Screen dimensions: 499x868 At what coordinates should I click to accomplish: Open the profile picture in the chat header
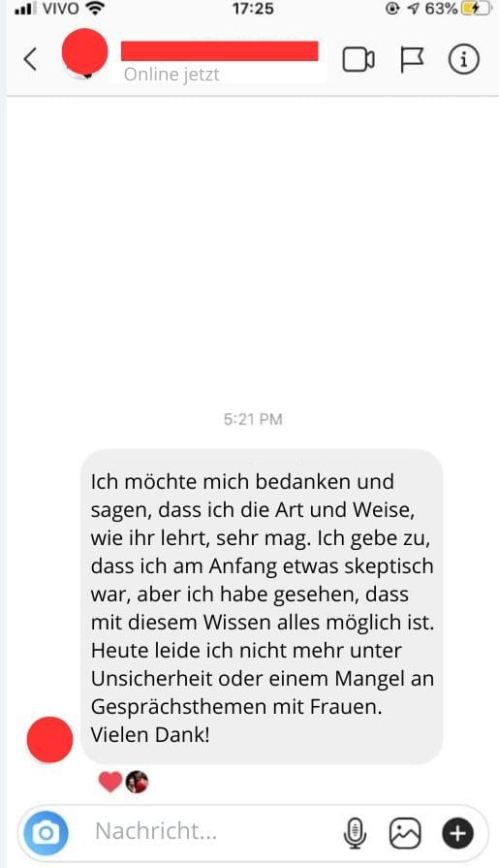(x=84, y=52)
